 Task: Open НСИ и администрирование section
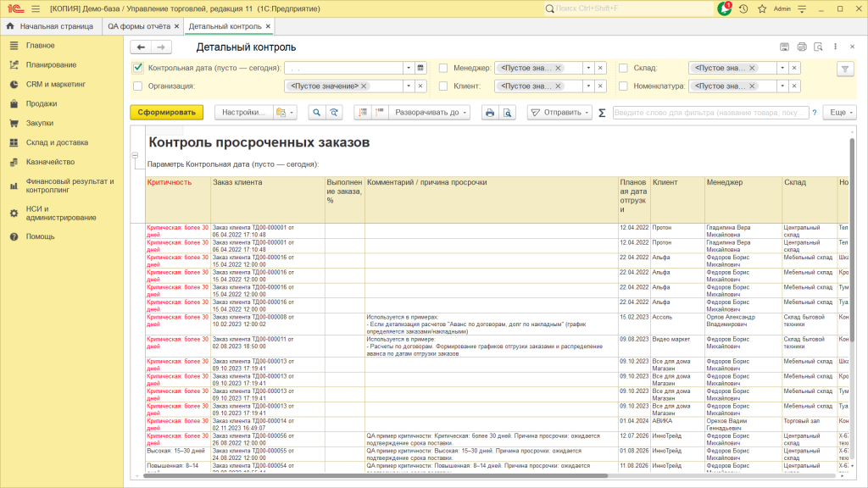(62, 213)
